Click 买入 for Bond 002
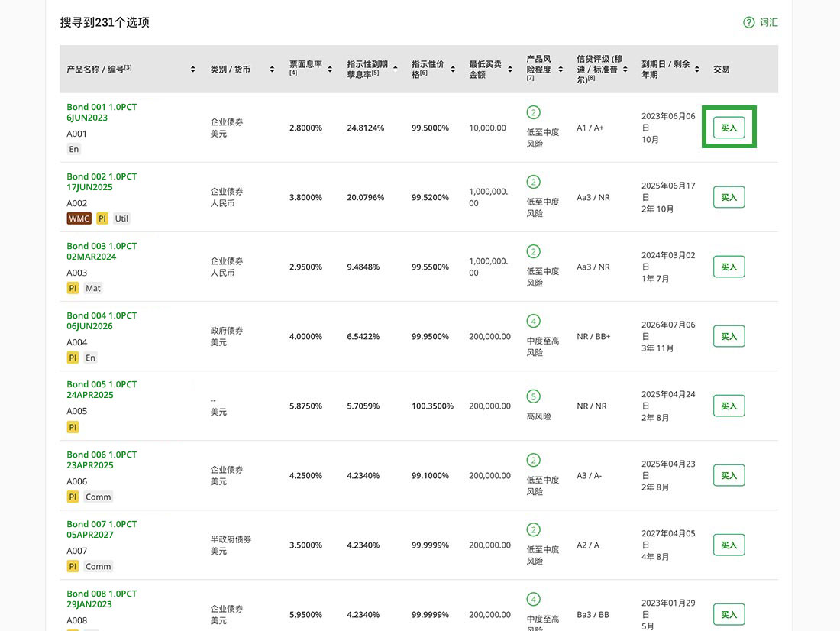 point(729,197)
